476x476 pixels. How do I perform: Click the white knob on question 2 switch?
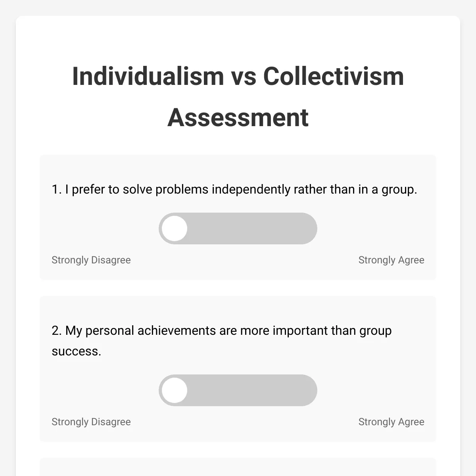coord(175,390)
